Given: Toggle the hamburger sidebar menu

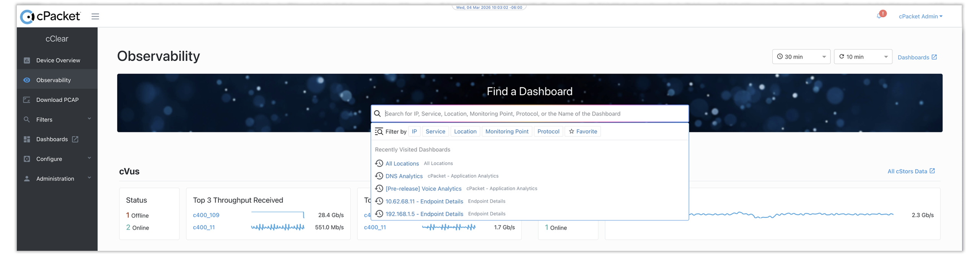Looking at the screenshot, I should pos(95,16).
